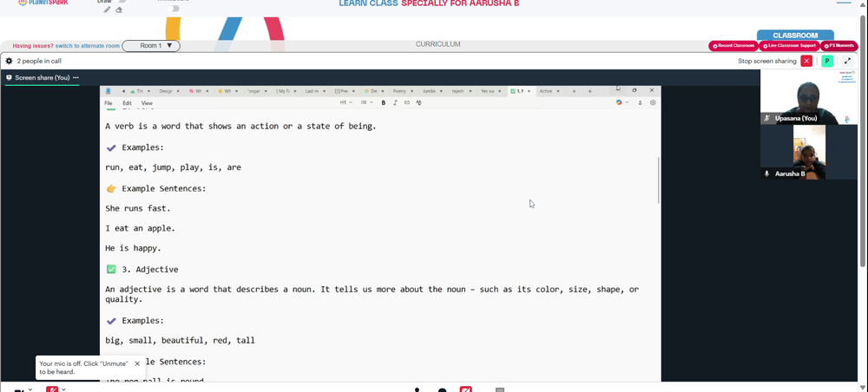868x392 pixels.
Task: Click the PS Moments button
Action: [x=838, y=46]
